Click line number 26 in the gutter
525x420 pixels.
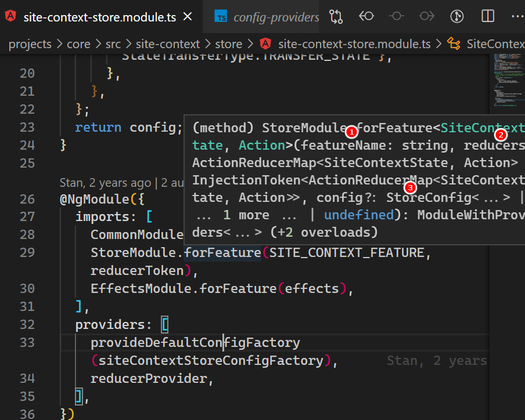pos(27,199)
